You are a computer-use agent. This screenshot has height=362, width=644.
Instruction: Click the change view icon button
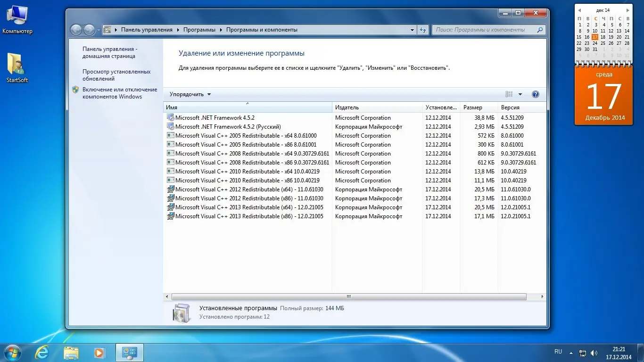(x=509, y=94)
